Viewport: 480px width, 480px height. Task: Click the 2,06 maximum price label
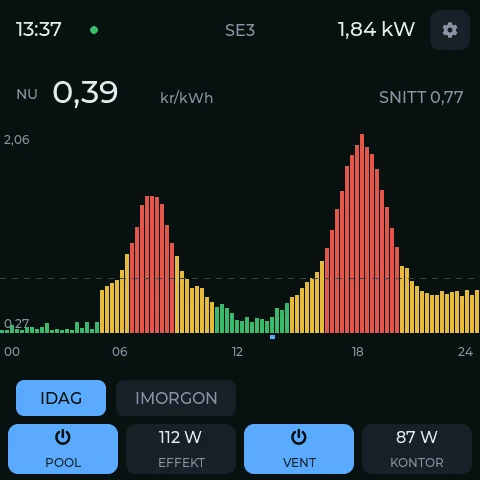[x=17, y=140]
